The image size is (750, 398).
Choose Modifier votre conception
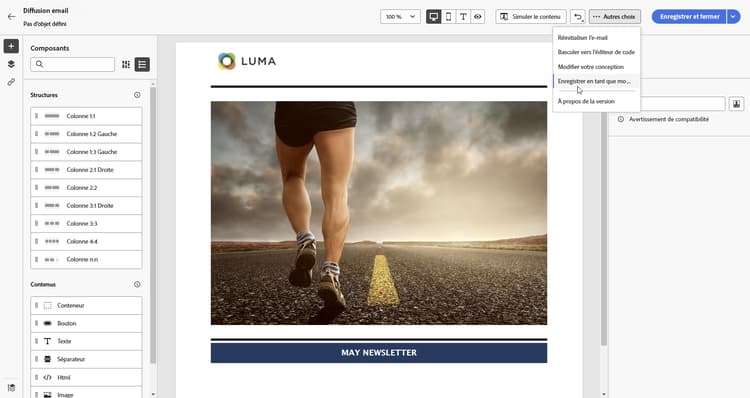click(x=596, y=66)
